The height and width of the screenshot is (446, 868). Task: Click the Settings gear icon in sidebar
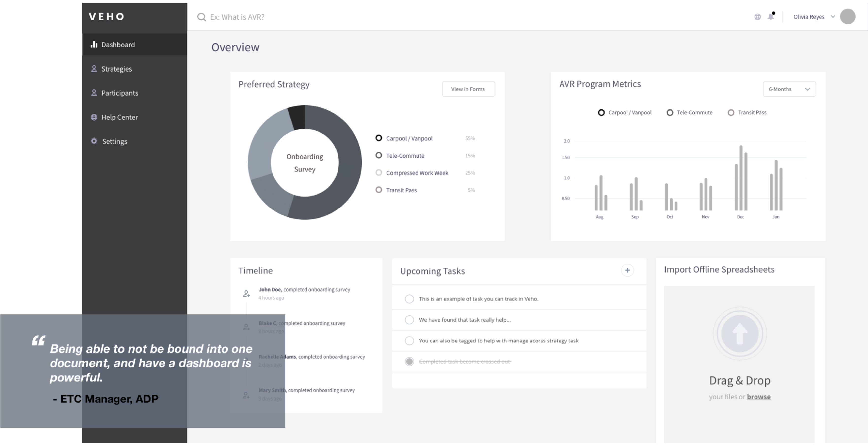tap(94, 141)
